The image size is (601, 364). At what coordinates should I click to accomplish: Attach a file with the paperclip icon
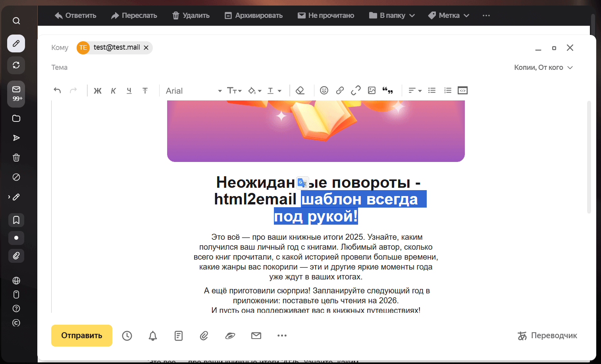coord(204,335)
